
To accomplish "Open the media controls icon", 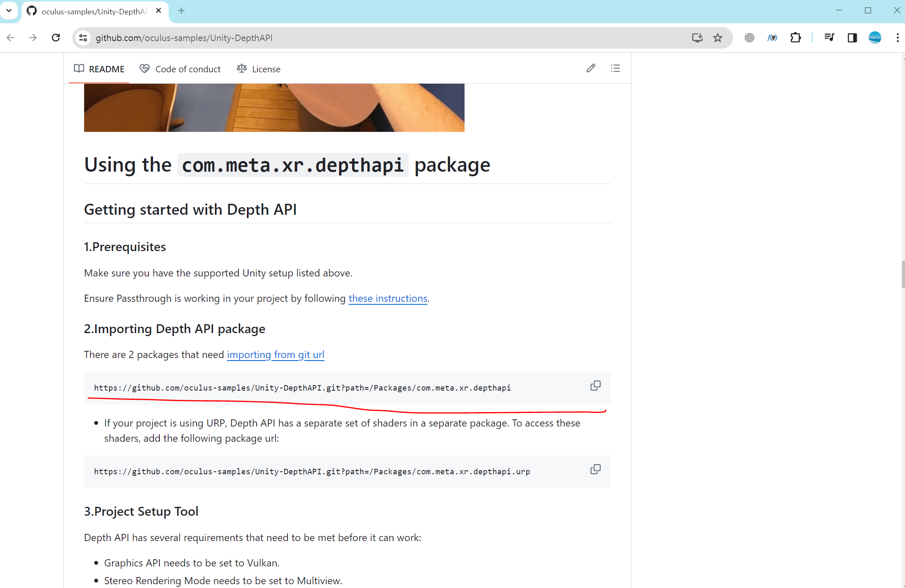I will [x=829, y=38].
